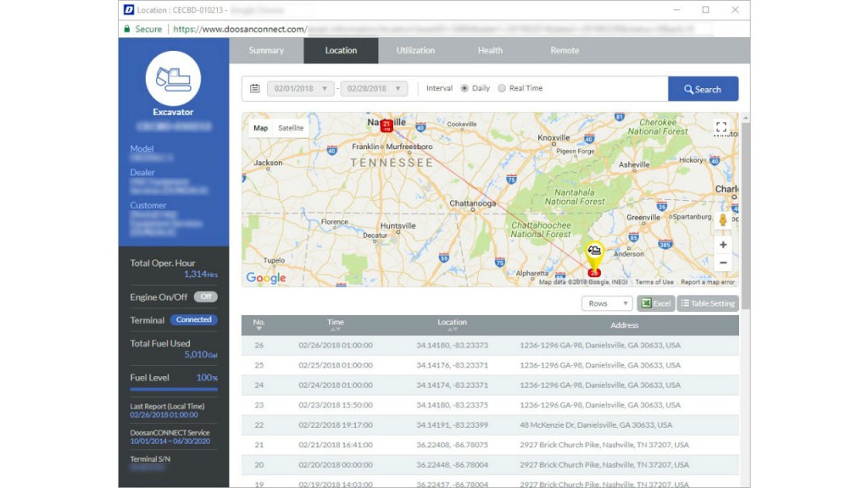
Task: Enter fullscreen map view
Action: [721, 129]
